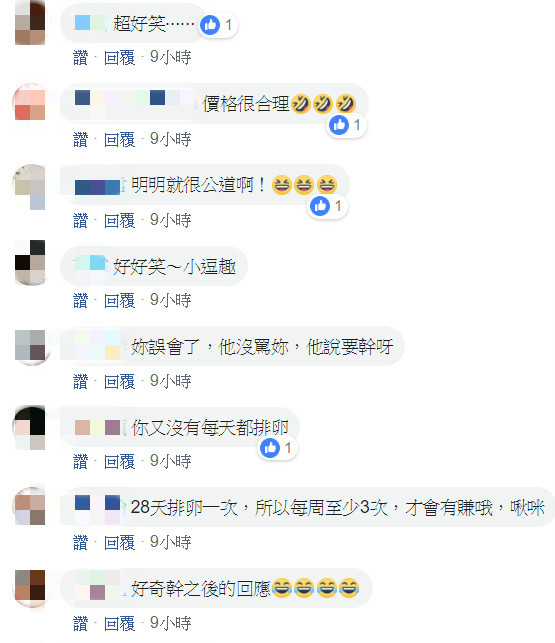Open commenter name on "價格很合理" comment
This screenshot has width=555, height=643.
click(x=135, y=101)
